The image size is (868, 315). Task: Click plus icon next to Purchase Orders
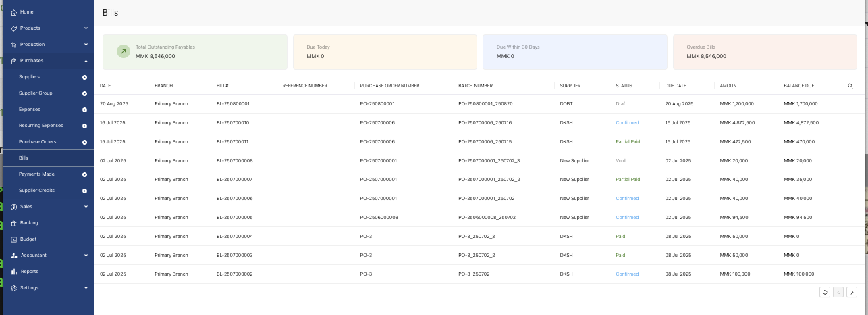point(84,142)
